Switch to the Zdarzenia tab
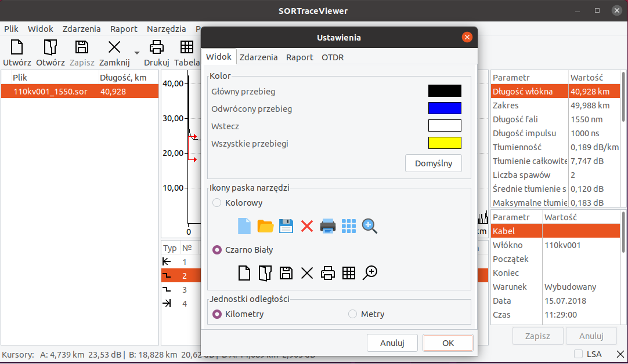Screen dimensions: 628x364 258,57
